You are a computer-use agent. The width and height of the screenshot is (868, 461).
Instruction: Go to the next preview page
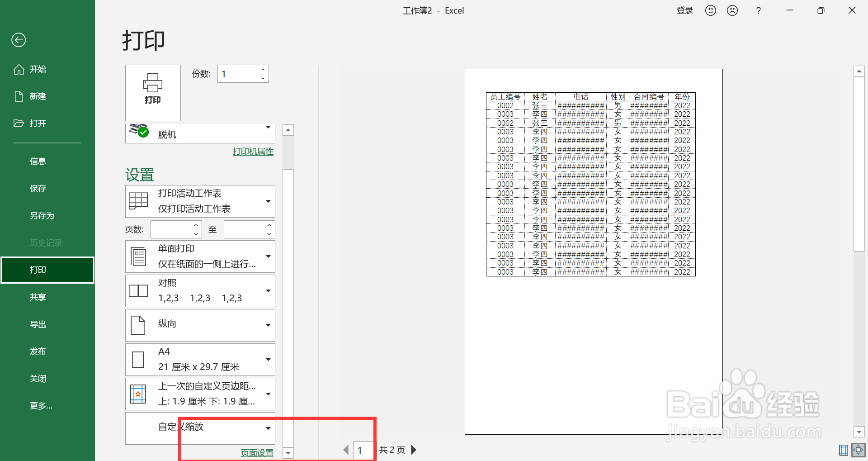point(413,450)
